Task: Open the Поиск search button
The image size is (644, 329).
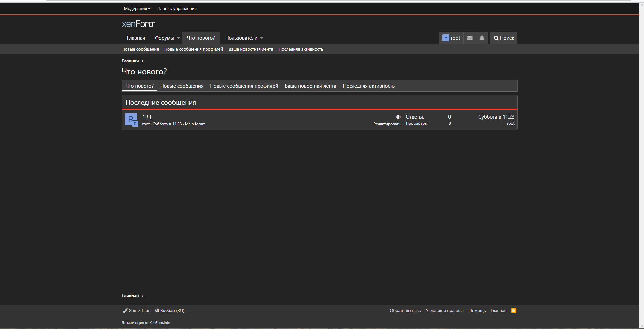Action: point(504,38)
